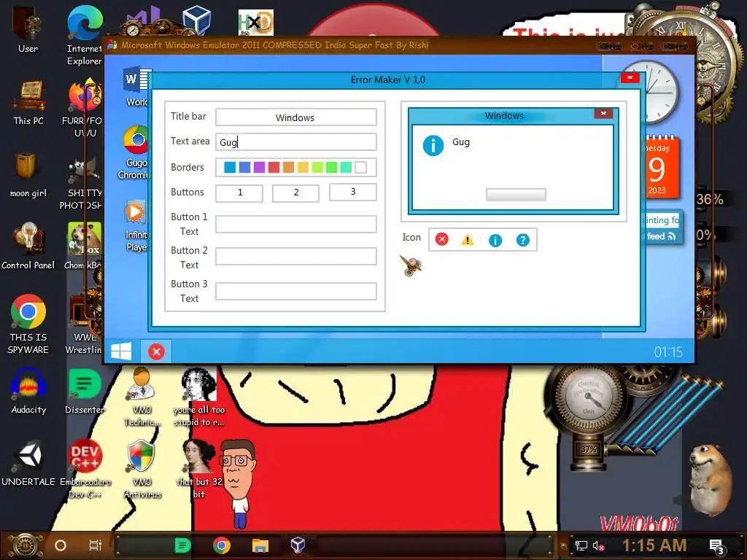Click the orange calendar gadget showing 9
Image resolution: width=747 pixels, height=560 pixels.
[660, 168]
